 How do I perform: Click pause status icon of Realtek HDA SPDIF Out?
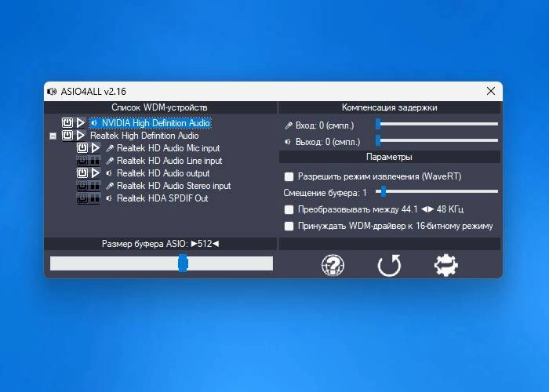pyautogui.click(x=95, y=198)
